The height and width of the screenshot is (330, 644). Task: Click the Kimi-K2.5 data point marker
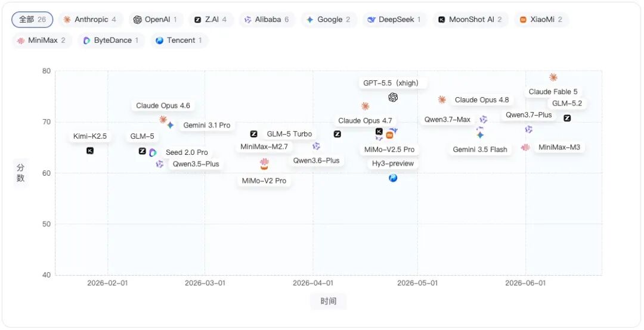pos(90,151)
